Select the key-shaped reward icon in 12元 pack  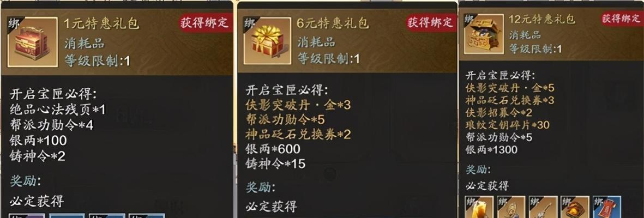(x=543, y=207)
